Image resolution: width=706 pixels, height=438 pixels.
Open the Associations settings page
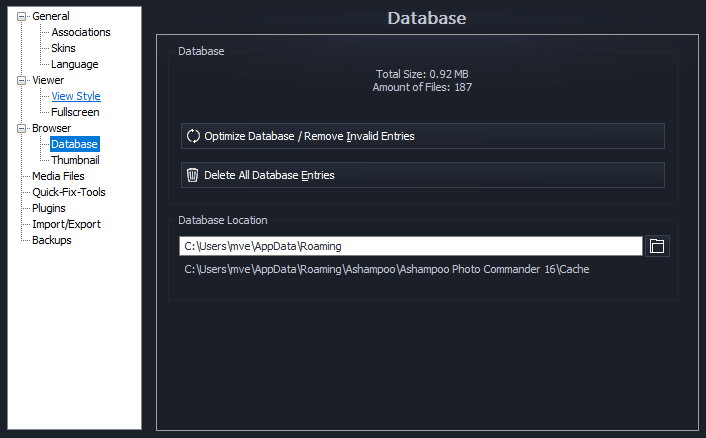tap(81, 32)
